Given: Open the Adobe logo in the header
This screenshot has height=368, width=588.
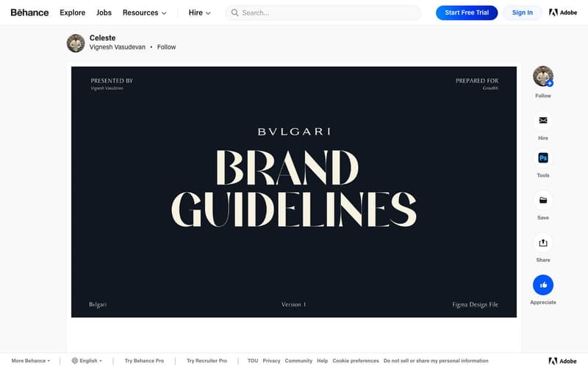Looking at the screenshot, I should [x=563, y=13].
